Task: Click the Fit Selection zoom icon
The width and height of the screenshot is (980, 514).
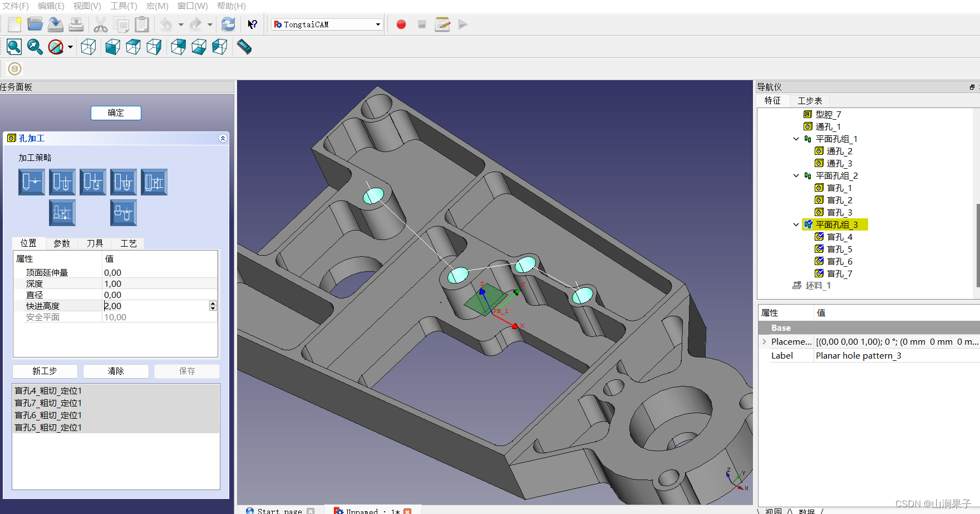Action: tap(35, 47)
